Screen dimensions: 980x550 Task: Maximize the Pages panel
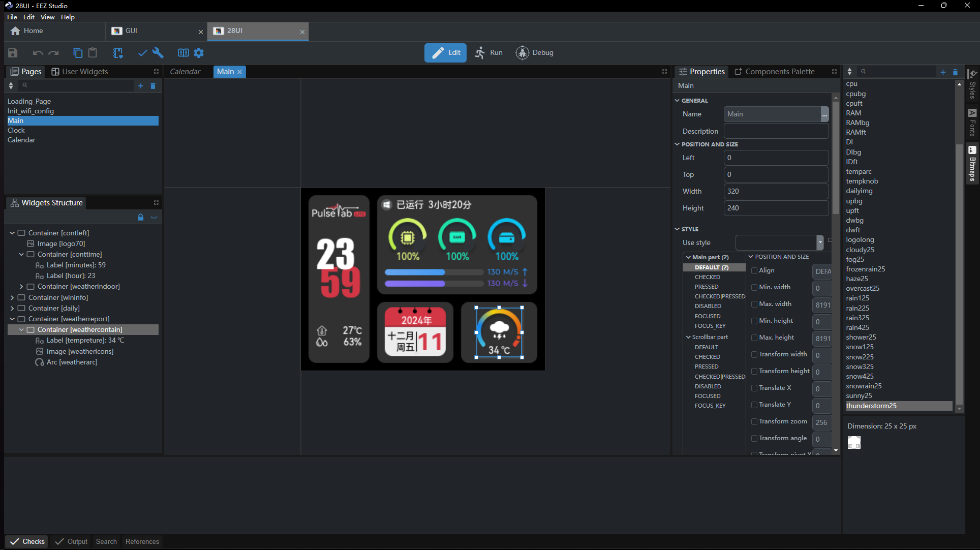point(156,72)
